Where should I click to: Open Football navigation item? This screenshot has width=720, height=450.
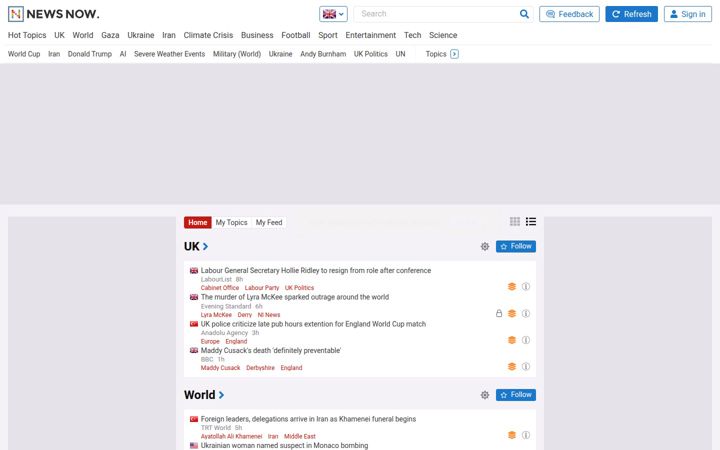296,35
